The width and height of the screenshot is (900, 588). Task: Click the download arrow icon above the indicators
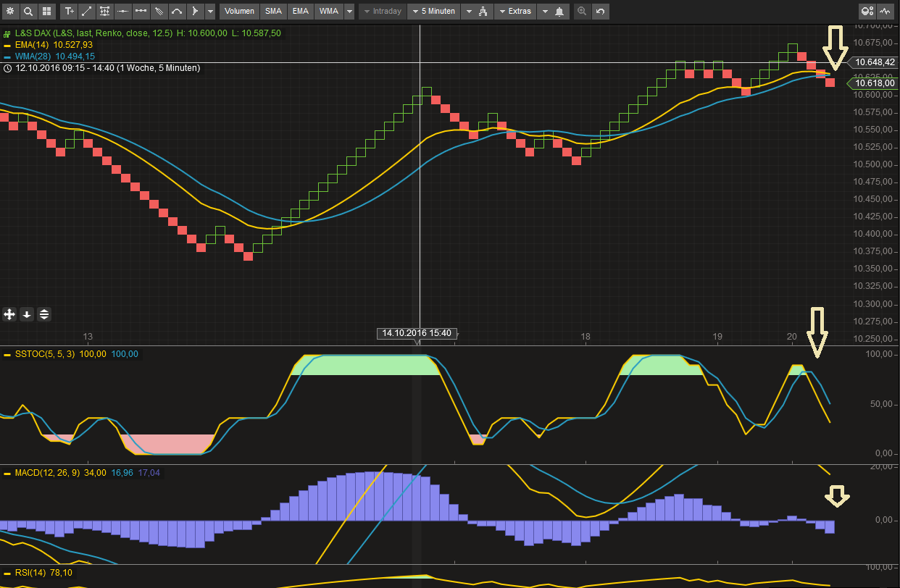click(x=26, y=314)
